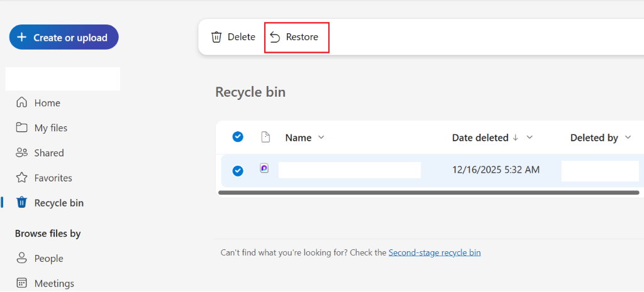Click the Favorites star icon
The height and width of the screenshot is (292, 644).
(22, 178)
